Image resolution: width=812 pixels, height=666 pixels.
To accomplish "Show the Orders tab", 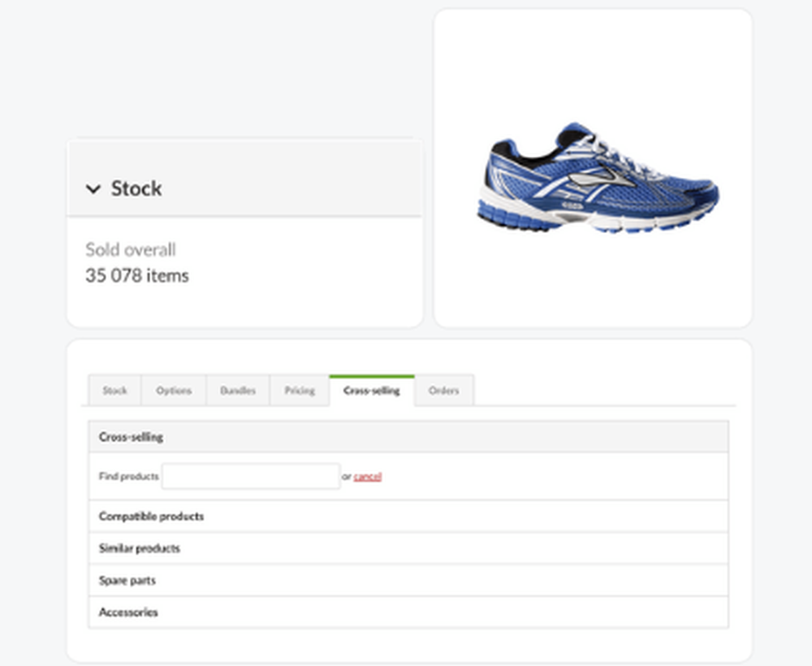I will click(x=444, y=391).
